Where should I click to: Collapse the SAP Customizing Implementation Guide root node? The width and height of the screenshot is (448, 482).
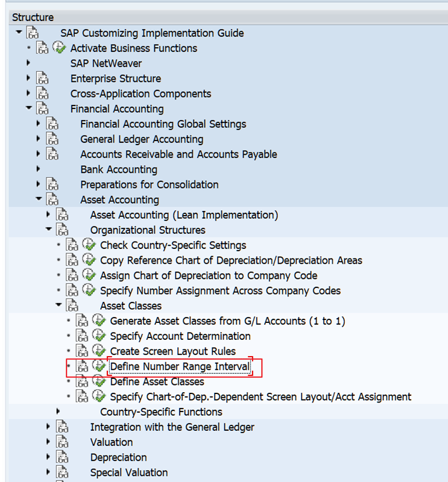pyautogui.click(x=19, y=32)
